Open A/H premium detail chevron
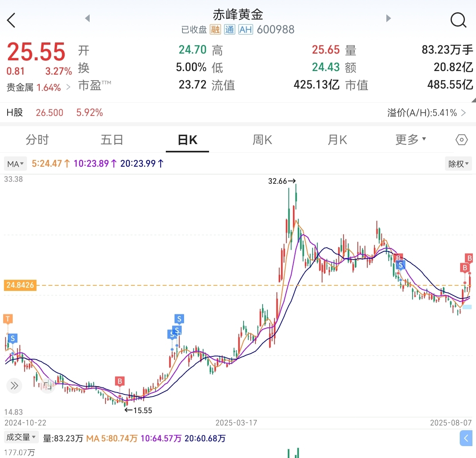Viewport: 476px width, 458px height. point(463,113)
